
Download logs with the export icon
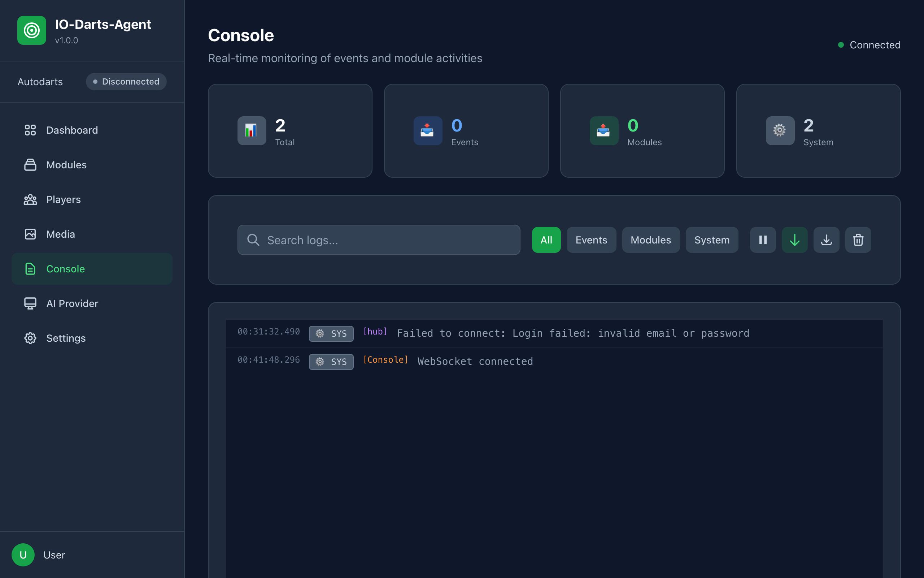826,240
